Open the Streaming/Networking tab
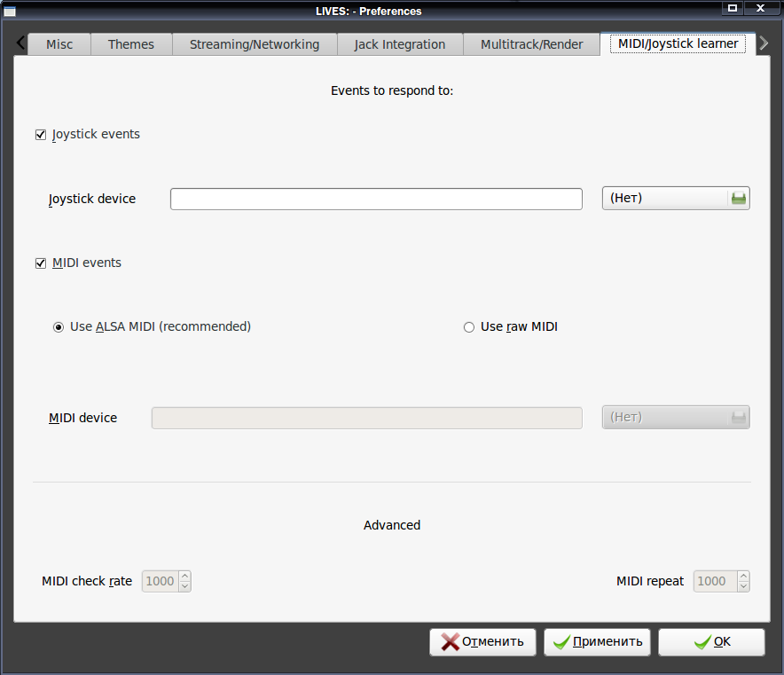784x675 pixels. [255, 44]
